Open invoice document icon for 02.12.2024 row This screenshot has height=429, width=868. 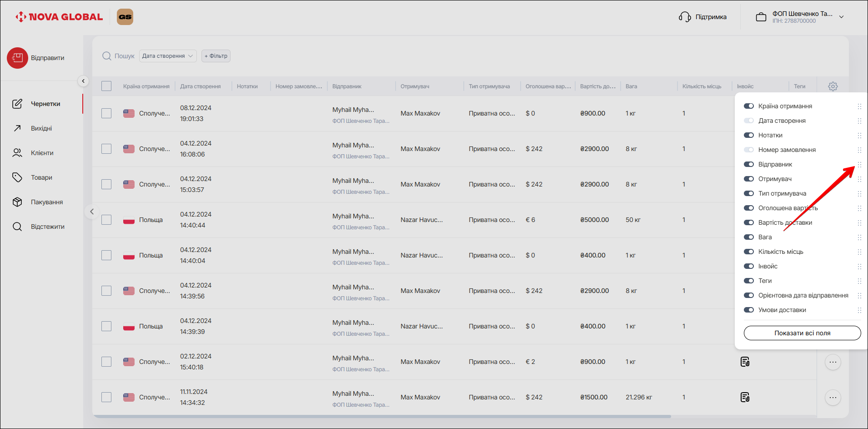coord(745,362)
